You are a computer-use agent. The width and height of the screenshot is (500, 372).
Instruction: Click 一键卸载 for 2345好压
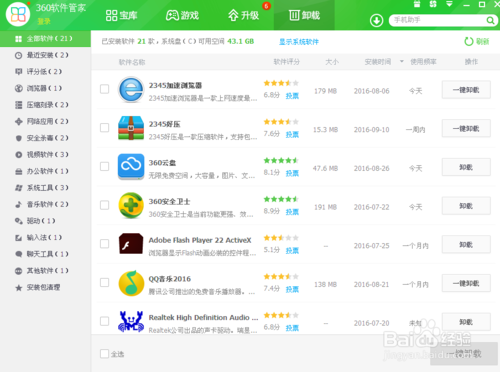(466, 128)
